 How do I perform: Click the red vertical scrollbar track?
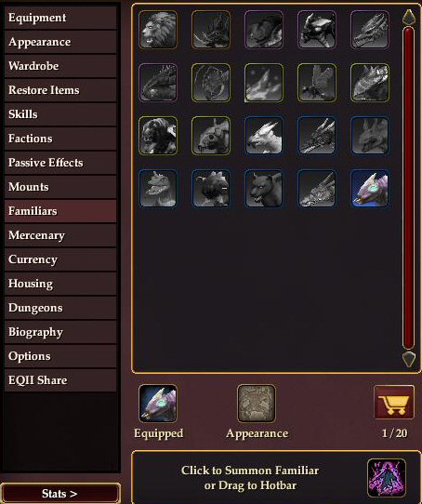coord(409,188)
